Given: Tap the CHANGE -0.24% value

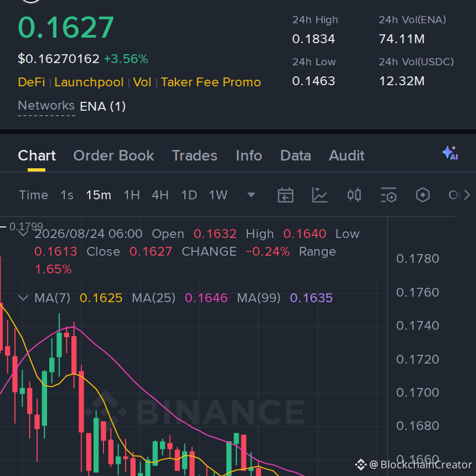Looking at the screenshot, I should [x=268, y=251].
